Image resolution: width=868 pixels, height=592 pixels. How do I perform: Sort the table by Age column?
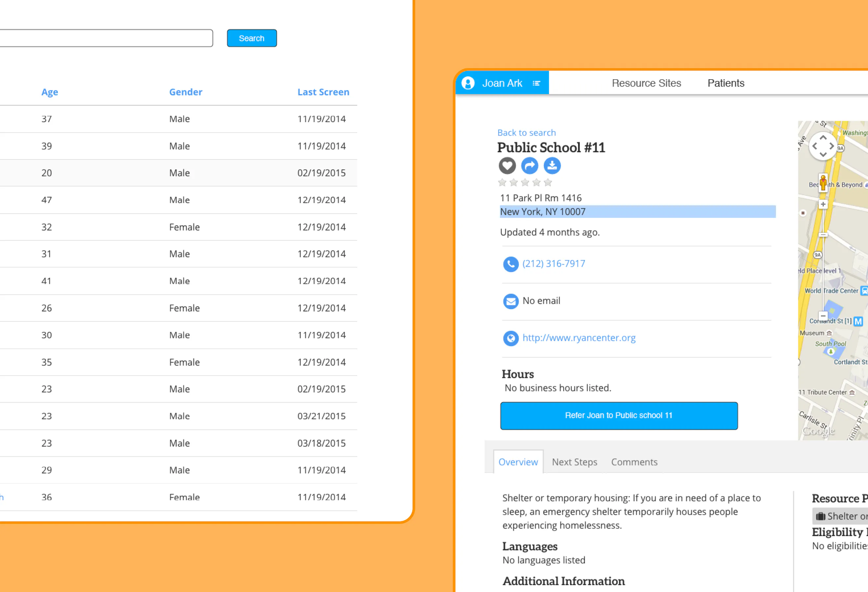coord(50,92)
